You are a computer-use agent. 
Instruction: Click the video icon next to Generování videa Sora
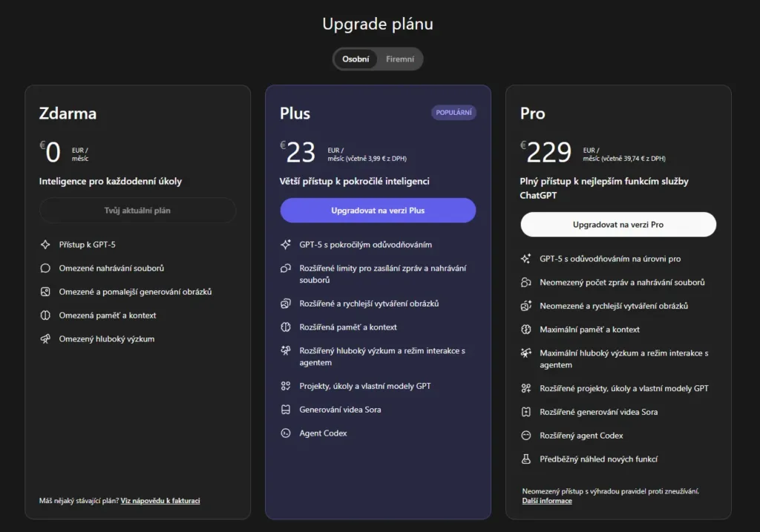(x=286, y=410)
